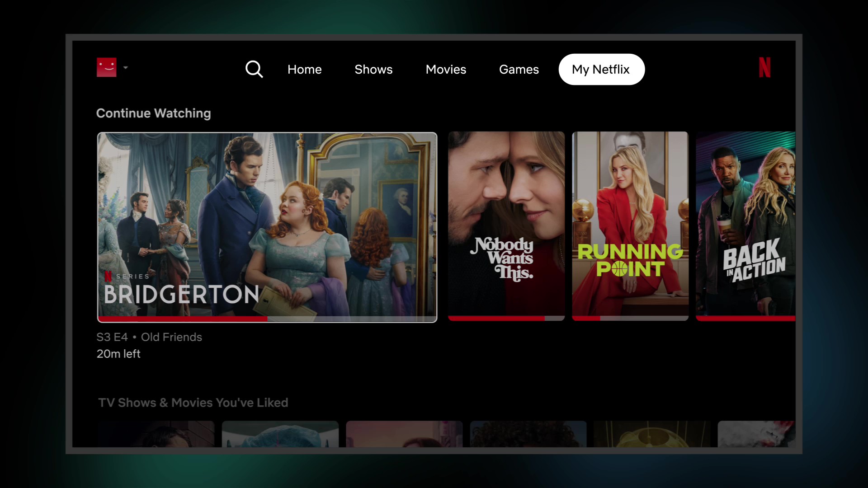Switch to the Movies tab
Viewport: 868px width, 488px height.
(446, 70)
